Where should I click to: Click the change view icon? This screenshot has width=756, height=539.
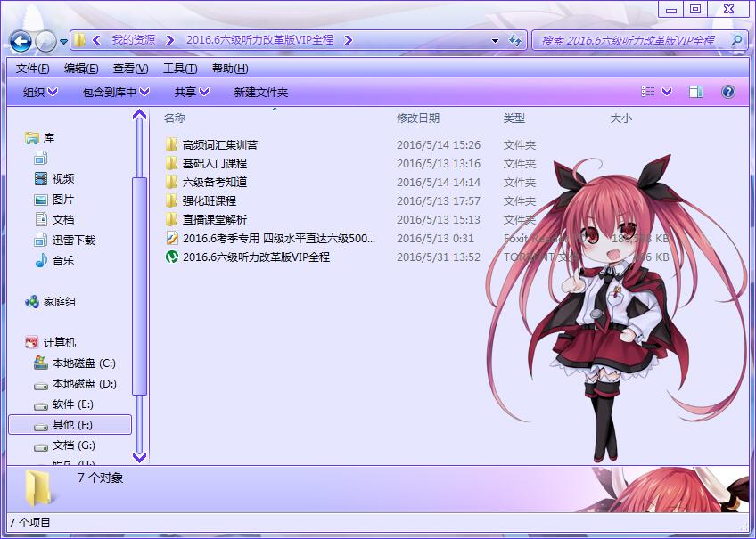tap(648, 92)
